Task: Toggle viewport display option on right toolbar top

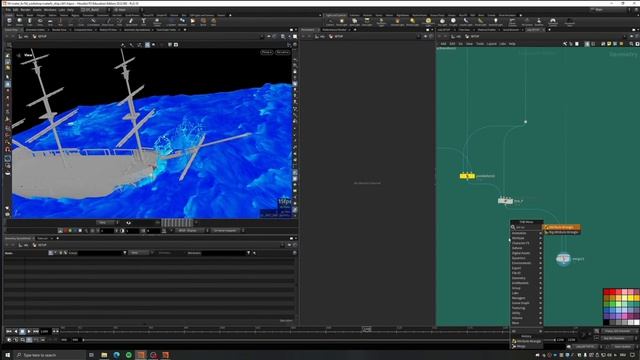Action: tap(295, 45)
